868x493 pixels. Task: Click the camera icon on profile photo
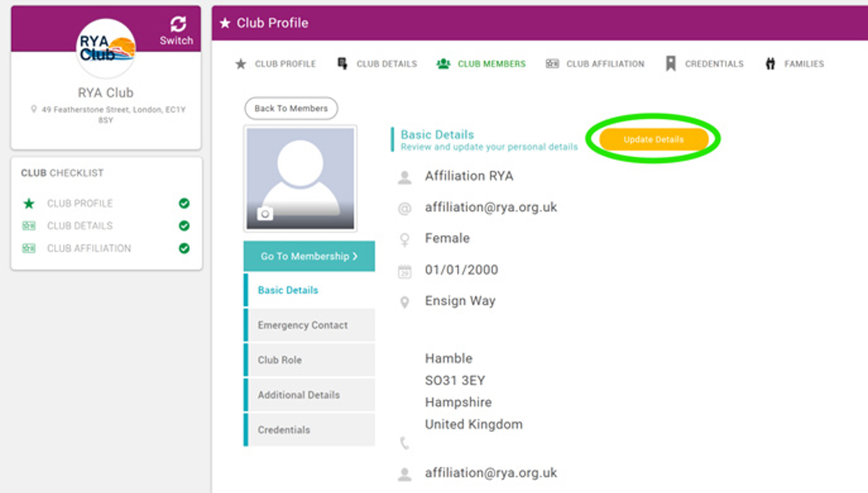[265, 213]
